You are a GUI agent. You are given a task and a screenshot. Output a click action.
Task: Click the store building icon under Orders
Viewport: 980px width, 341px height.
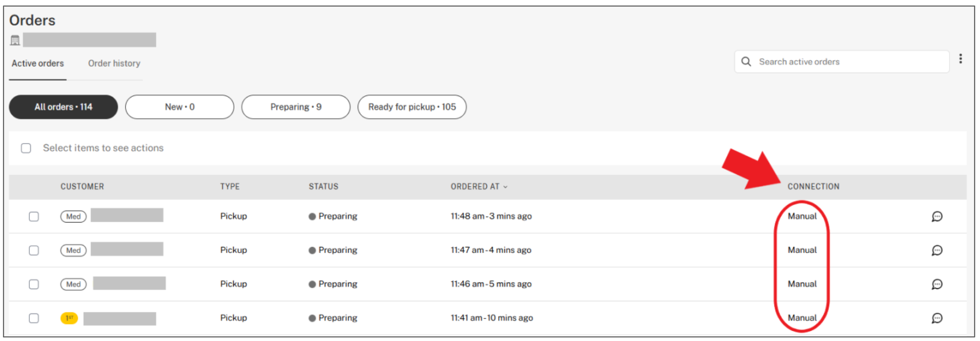pos(15,40)
